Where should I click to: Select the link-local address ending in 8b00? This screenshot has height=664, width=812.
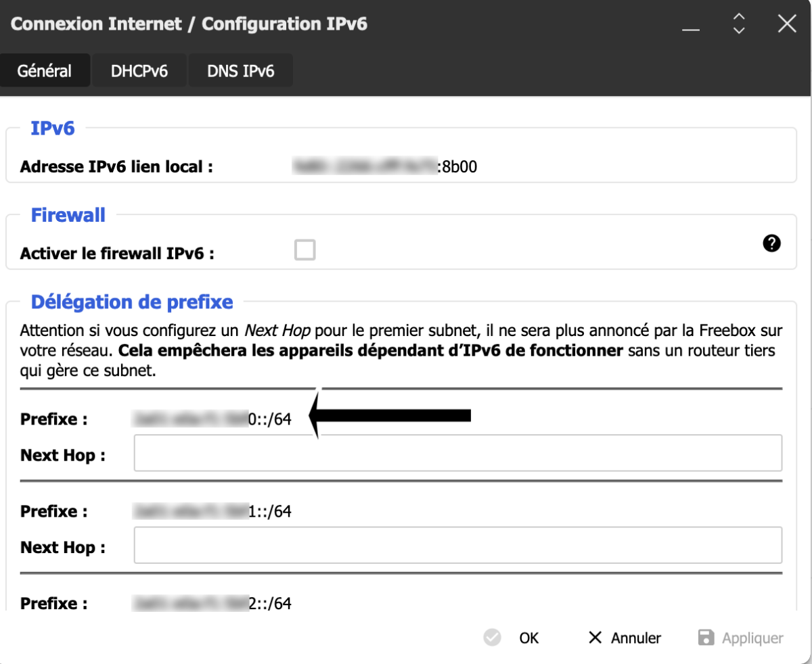[384, 167]
